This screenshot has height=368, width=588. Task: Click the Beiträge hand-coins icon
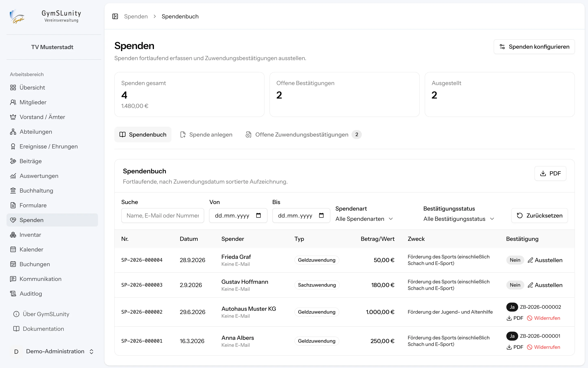coord(13,161)
